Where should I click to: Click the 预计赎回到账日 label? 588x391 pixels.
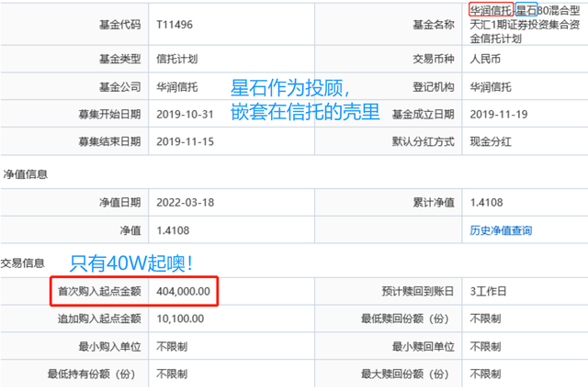418,291
